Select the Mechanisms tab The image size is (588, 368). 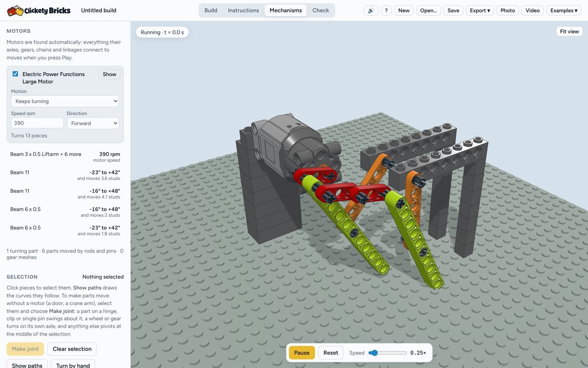click(286, 10)
